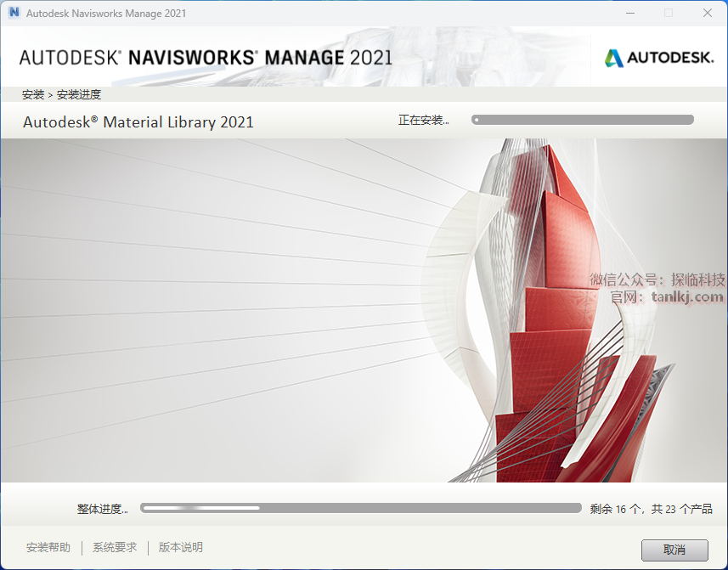Click the 正在安装 product progress bar
The image size is (728, 570).
(x=583, y=120)
